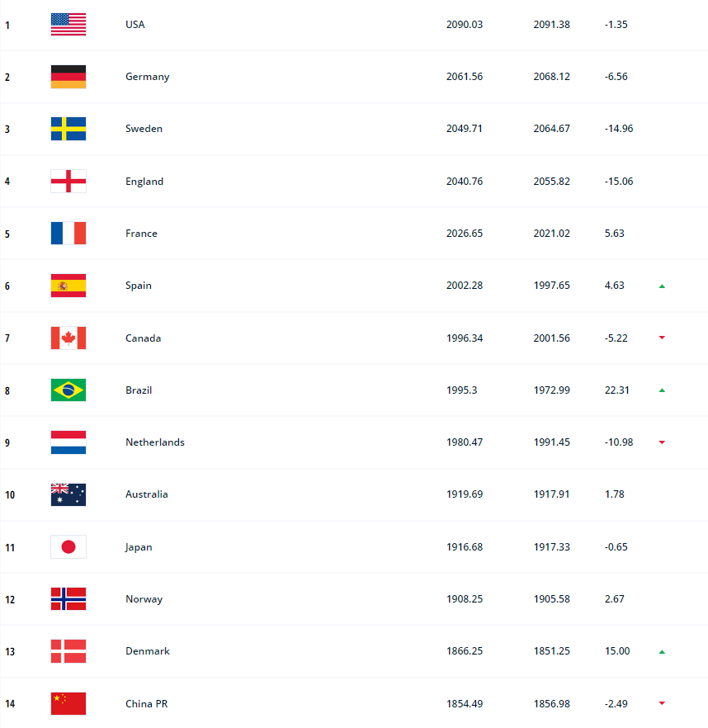Click red down arrow in Canada row
The width and height of the screenshot is (708, 728).
(662, 338)
